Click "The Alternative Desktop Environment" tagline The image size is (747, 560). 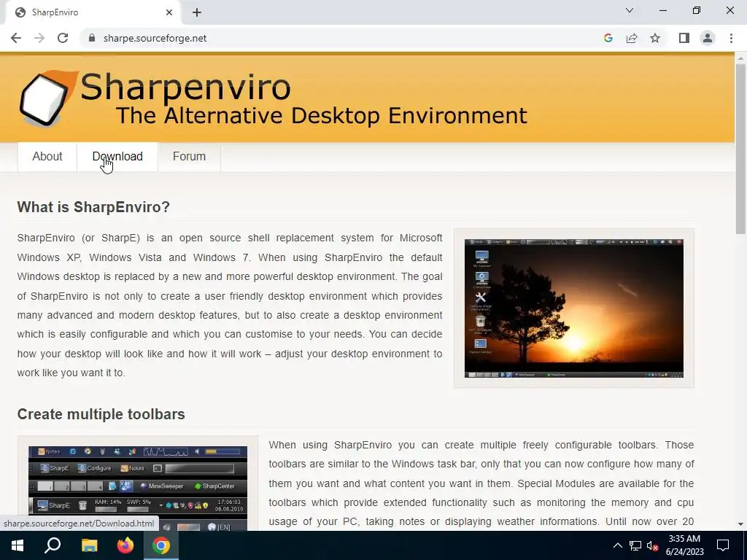pos(322,116)
